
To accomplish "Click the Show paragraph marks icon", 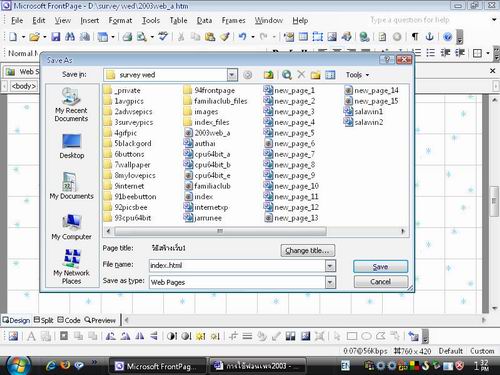I will 415,37.
